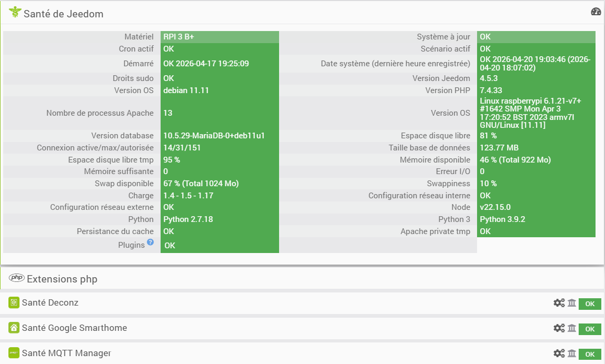Expand the Extensions php section
Screen dimensions: 605x364
tap(62, 279)
